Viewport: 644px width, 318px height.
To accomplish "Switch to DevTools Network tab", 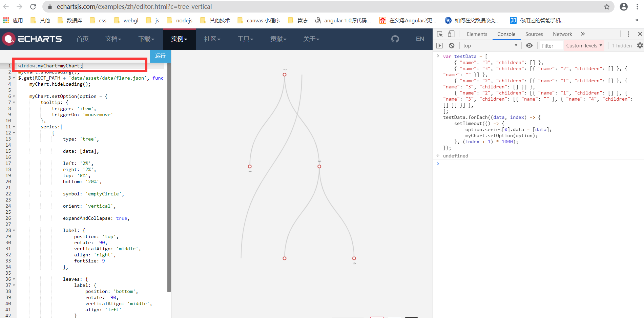I will [562, 34].
